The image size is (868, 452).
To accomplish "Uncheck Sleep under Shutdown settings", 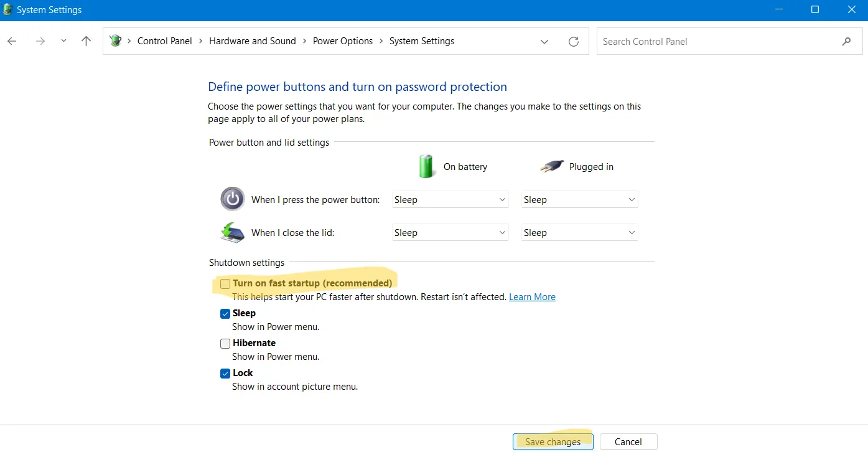I will click(225, 313).
